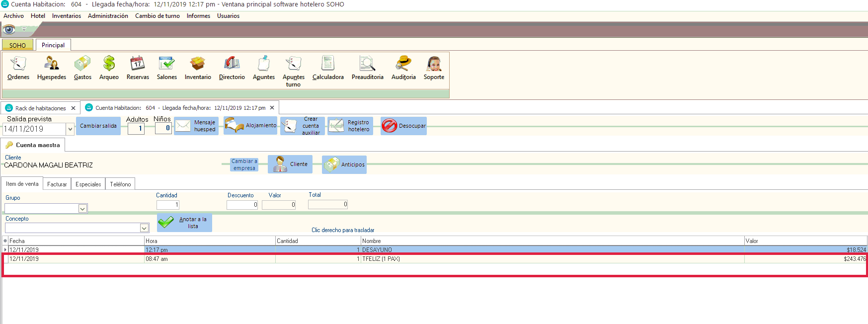Open the Informes menu
868x324 pixels.
198,16
